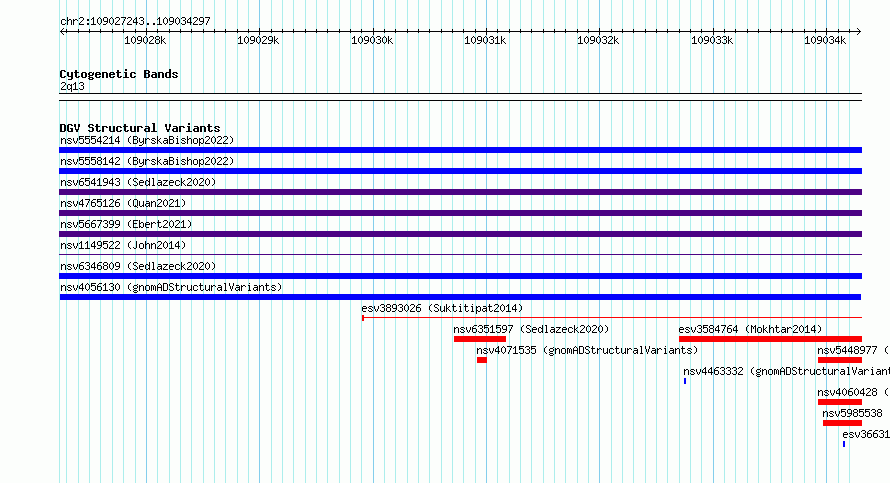Click the small red bar under nsv4071535
The width and height of the screenshot is (890, 483).
tap(482, 360)
